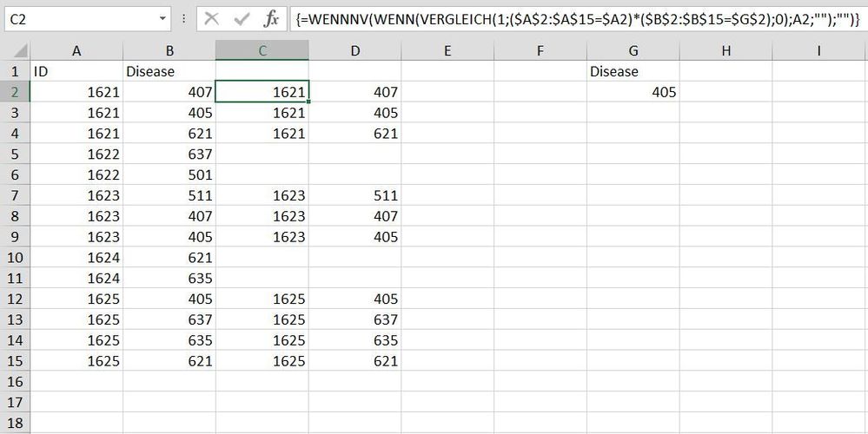Select row 5 header
Viewport: 868px width, 434px height.
point(15,154)
